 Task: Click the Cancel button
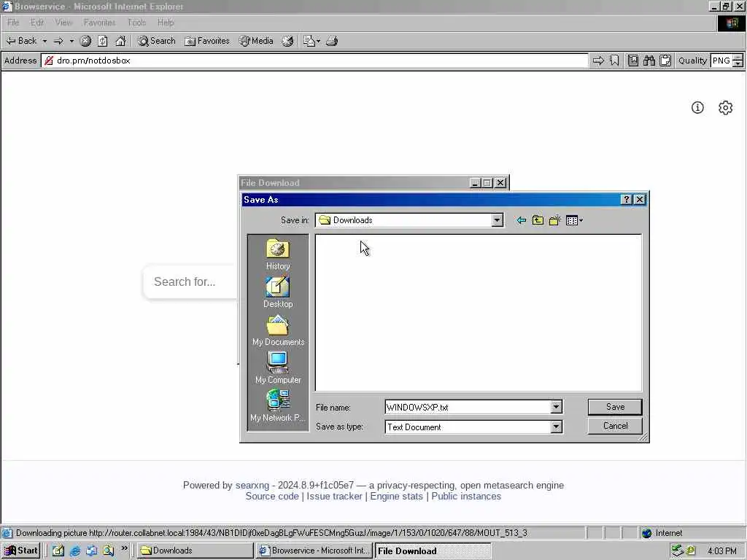[x=615, y=426]
